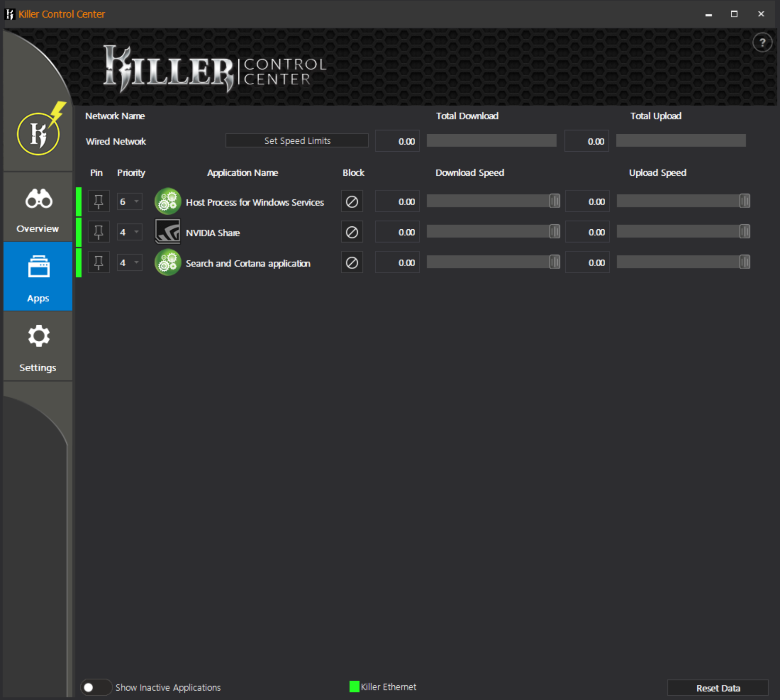Close the Killer Control Center window

(x=761, y=14)
